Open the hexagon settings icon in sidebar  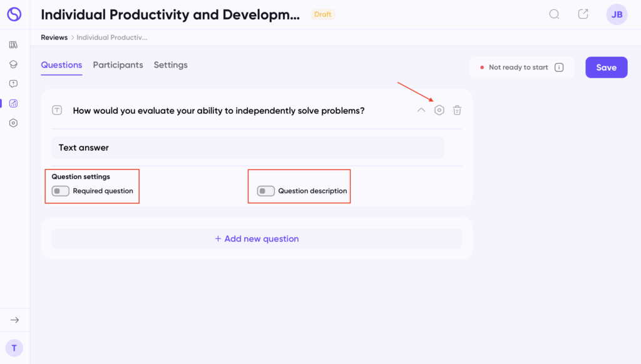tap(13, 123)
